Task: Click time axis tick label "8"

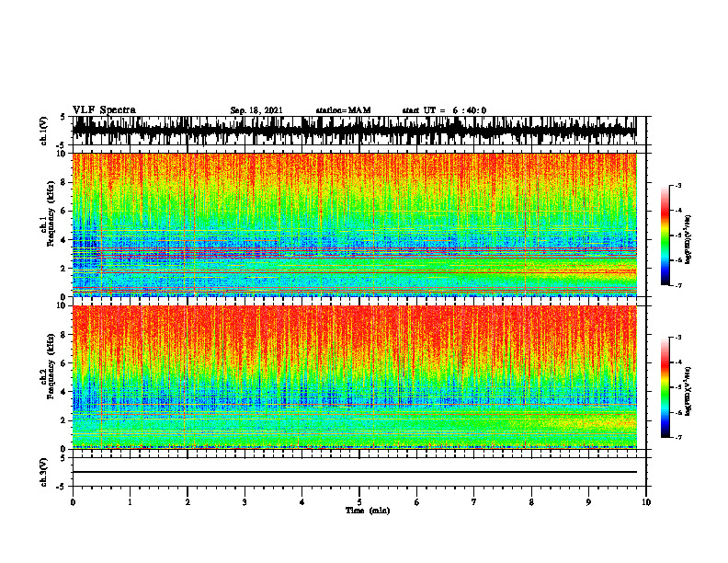Action: (x=531, y=502)
